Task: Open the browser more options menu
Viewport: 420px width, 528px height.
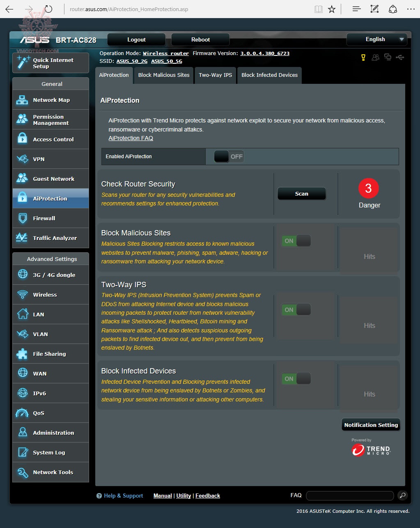Action: click(x=411, y=9)
